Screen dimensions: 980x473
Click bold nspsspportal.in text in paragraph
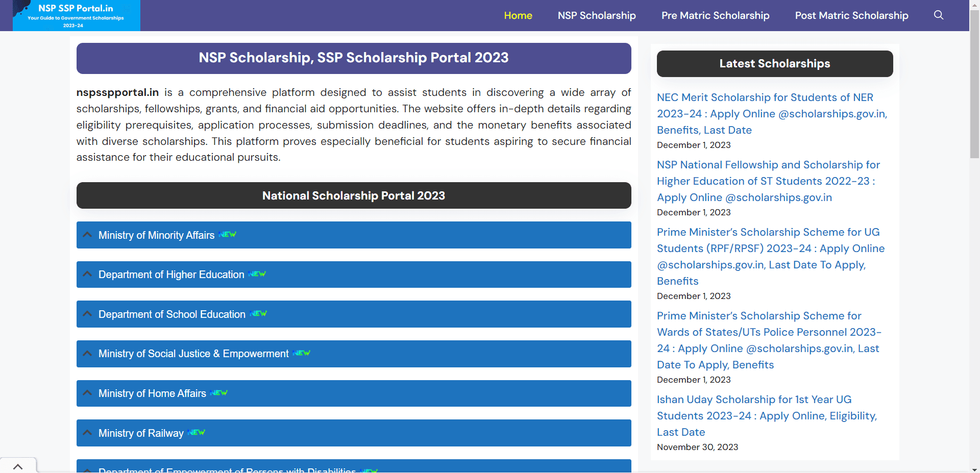[117, 92]
